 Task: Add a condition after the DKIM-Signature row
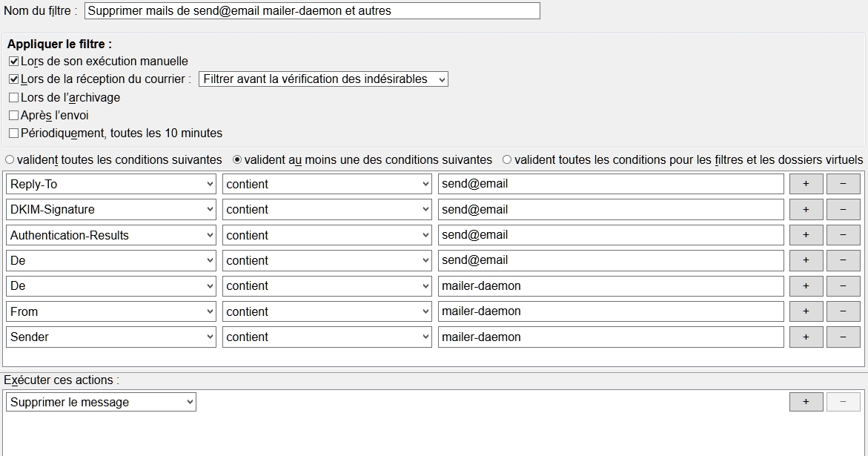[806, 209]
